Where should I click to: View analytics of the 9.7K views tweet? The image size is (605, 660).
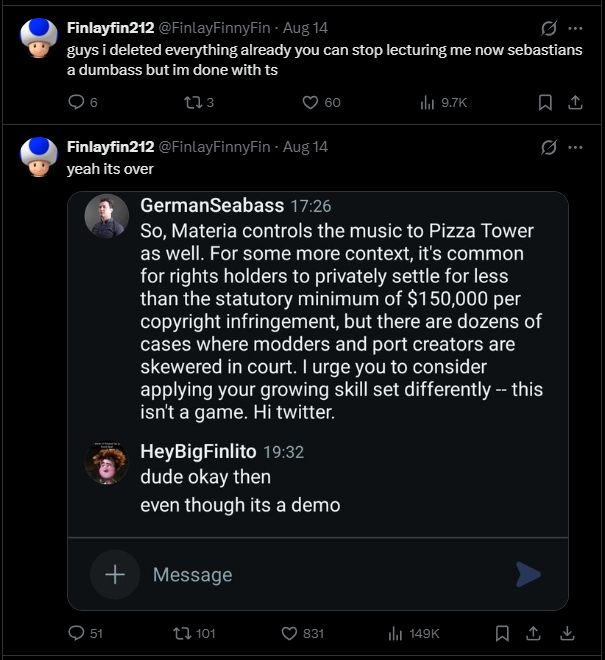point(427,102)
